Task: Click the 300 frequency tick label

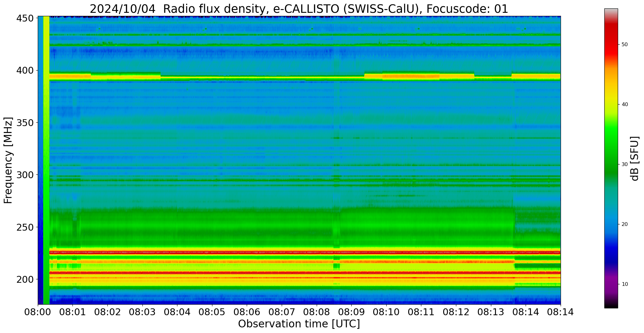Action: 25,175
